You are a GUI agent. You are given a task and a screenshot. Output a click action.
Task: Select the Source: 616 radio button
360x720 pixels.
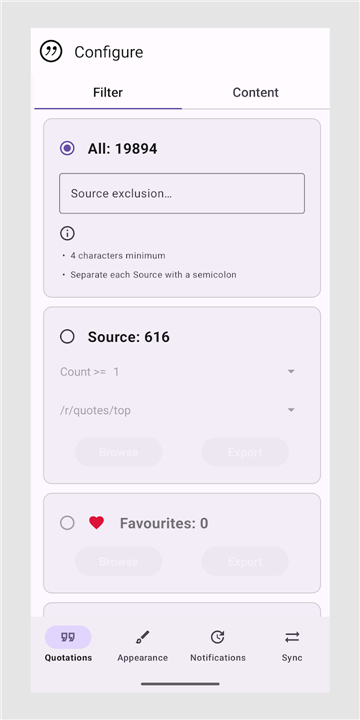(68, 337)
